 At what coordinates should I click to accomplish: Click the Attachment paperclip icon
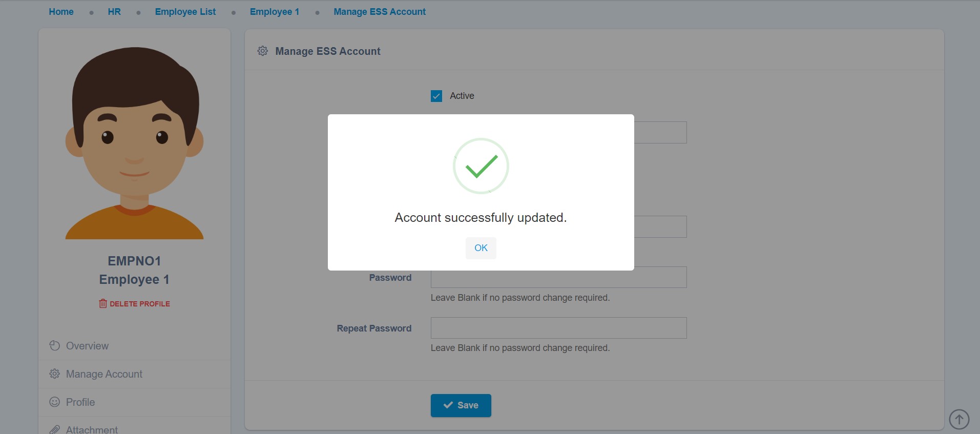click(55, 429)
